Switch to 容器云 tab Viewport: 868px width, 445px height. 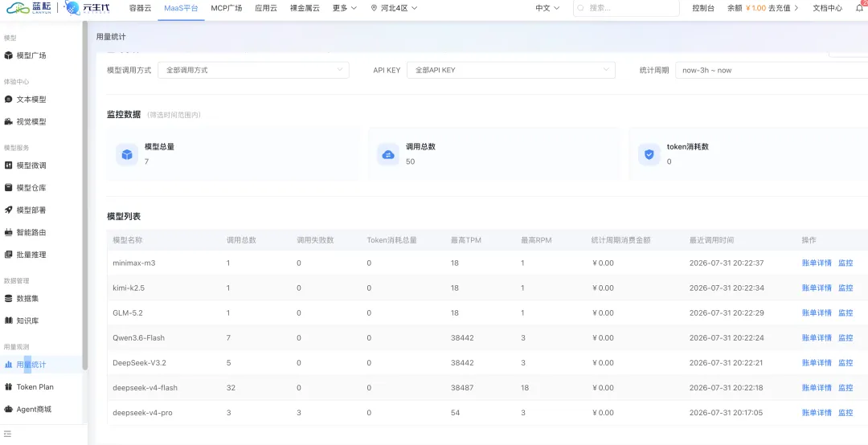140,8
